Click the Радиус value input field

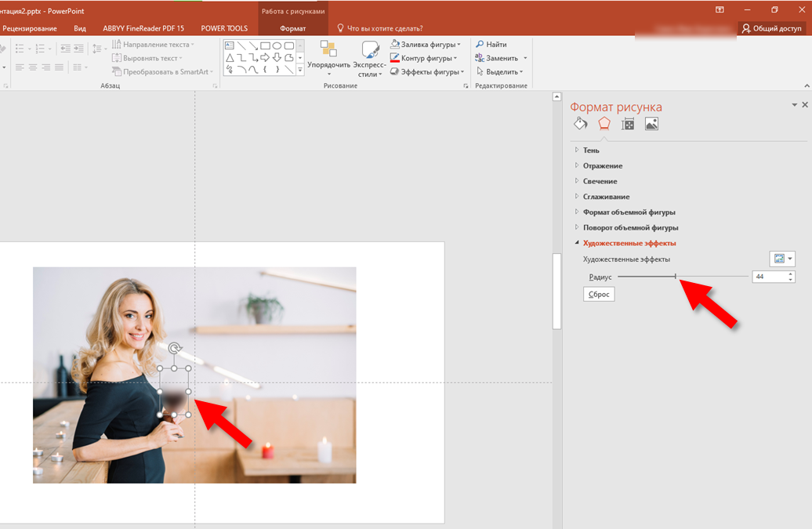click(x=770, y=276)
